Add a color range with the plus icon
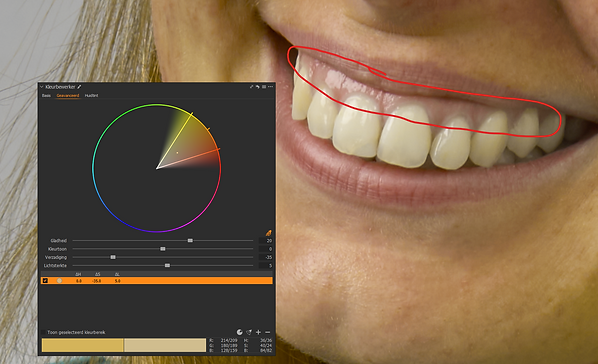Viewport: 598px width, 364px height. click(x=258, y=332)
